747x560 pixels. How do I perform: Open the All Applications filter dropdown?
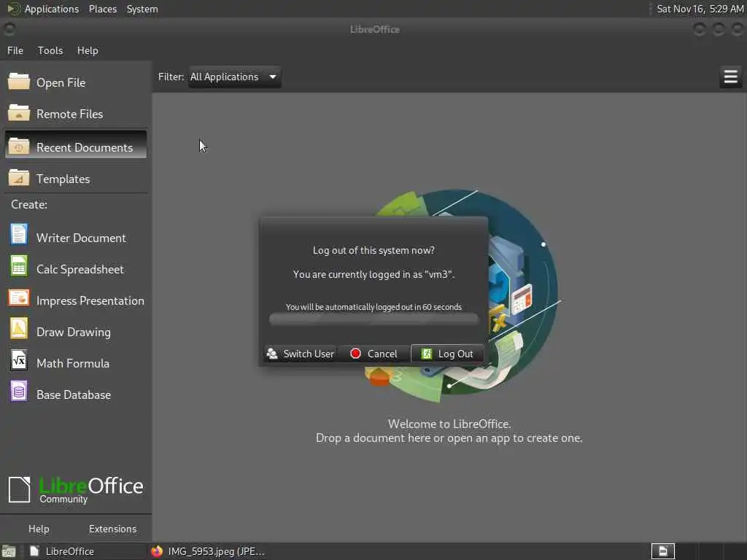point(234,77)
